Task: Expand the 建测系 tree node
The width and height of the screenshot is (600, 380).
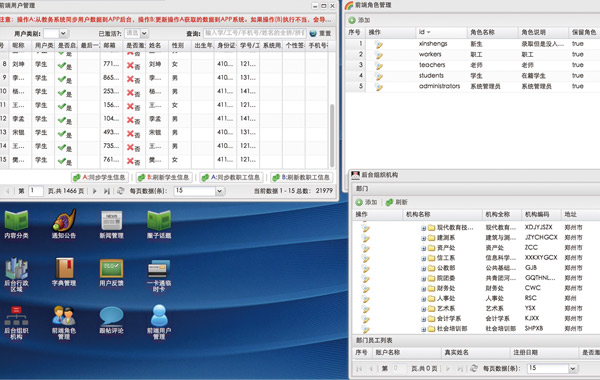Action: pos(424,238)
